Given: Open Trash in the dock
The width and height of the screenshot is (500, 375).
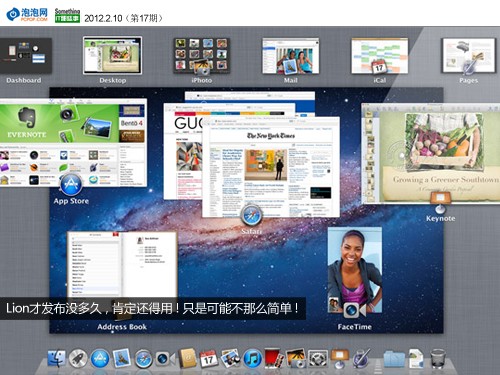Looking at the screenshot, I should 438,359.
